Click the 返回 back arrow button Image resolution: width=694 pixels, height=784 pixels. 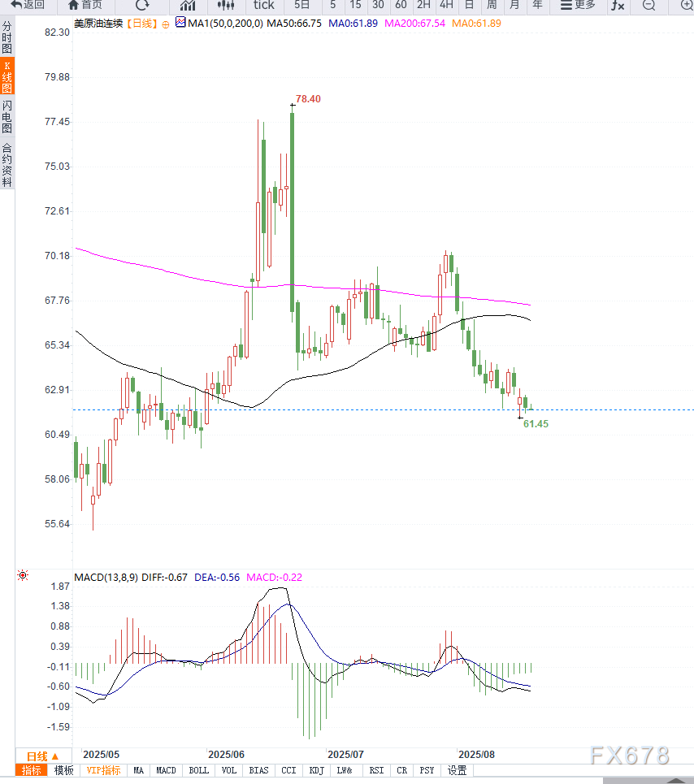[27, 5]
